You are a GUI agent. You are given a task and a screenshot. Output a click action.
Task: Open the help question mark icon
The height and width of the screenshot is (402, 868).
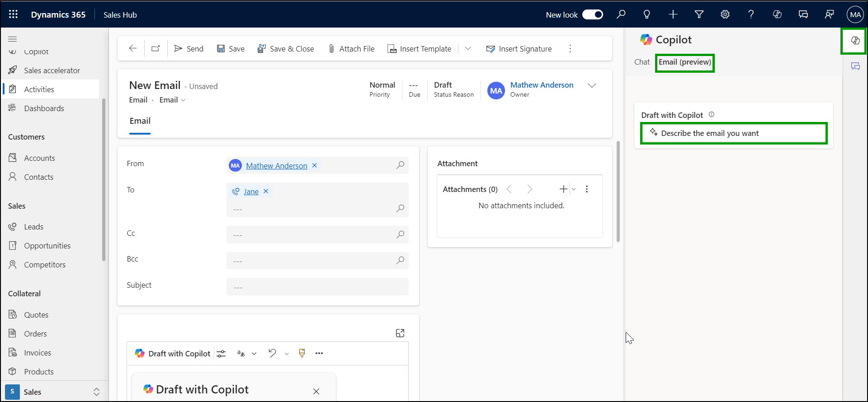751,14
